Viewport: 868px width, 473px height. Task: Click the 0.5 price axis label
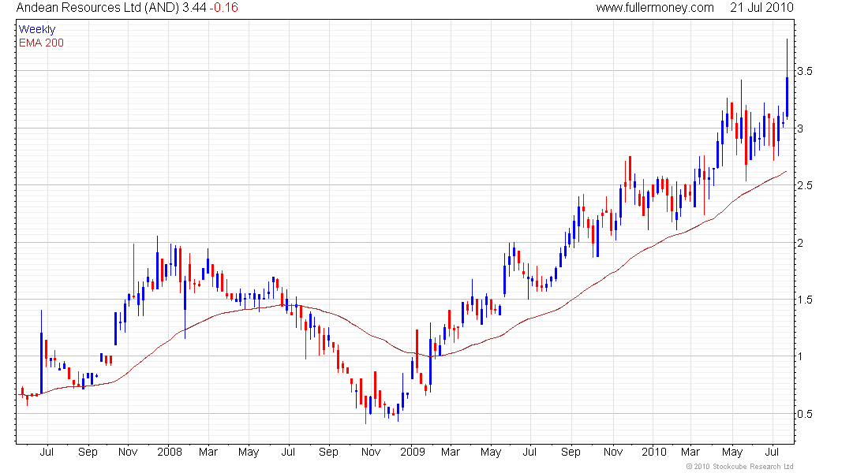coord(804,415)
